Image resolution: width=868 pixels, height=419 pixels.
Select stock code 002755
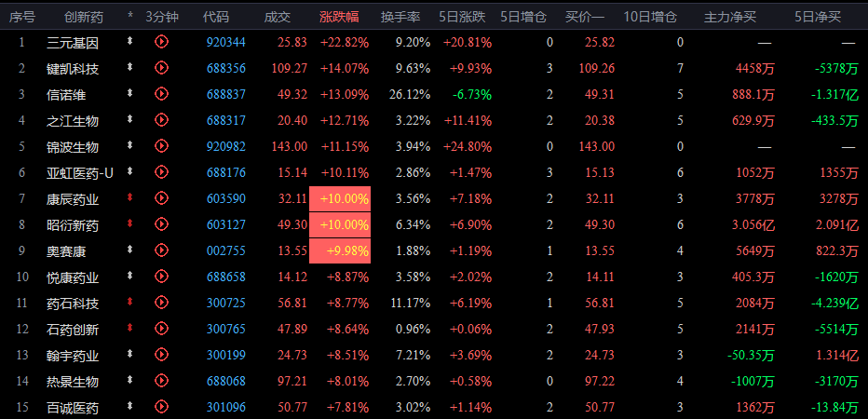point(226,250)
